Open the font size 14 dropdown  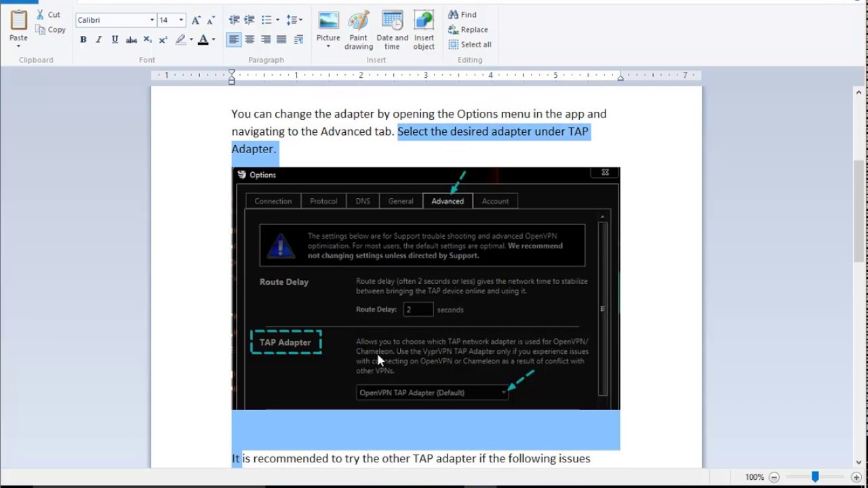181,20
